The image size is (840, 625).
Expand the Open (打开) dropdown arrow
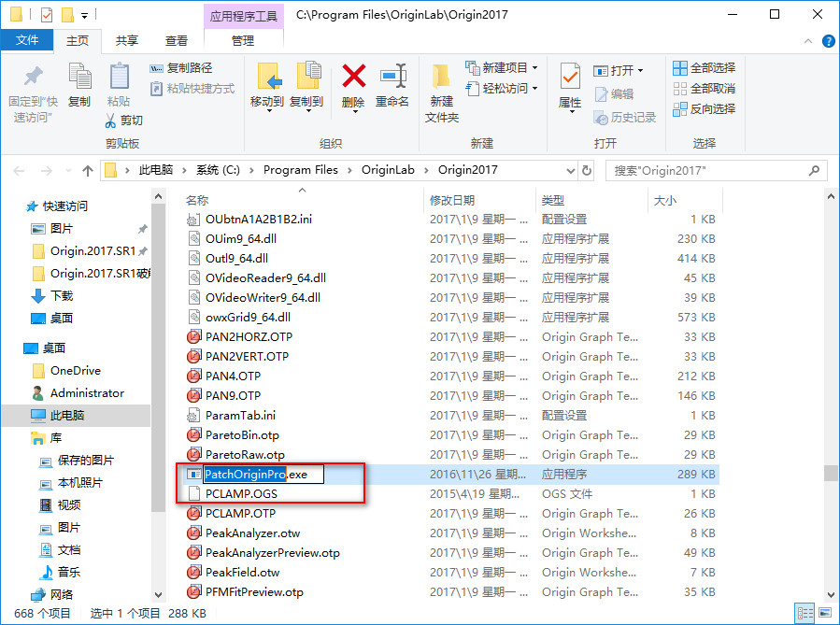click(x=641, y=71)
